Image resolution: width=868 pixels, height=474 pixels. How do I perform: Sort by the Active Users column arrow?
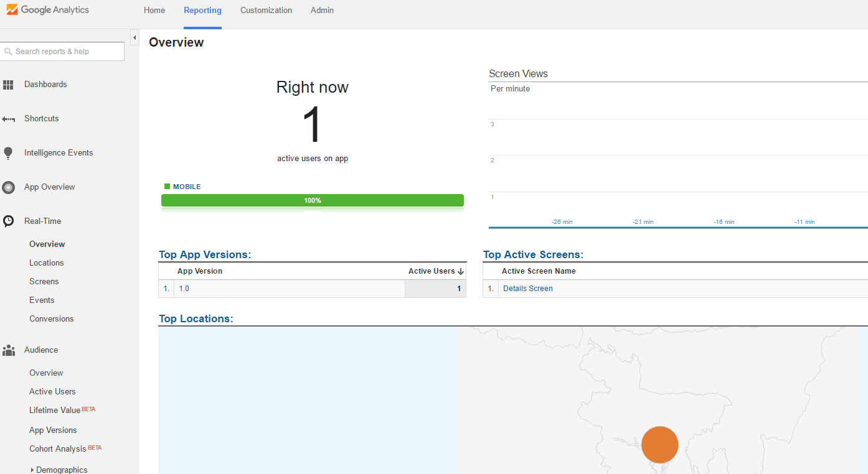tap(461, 271)
